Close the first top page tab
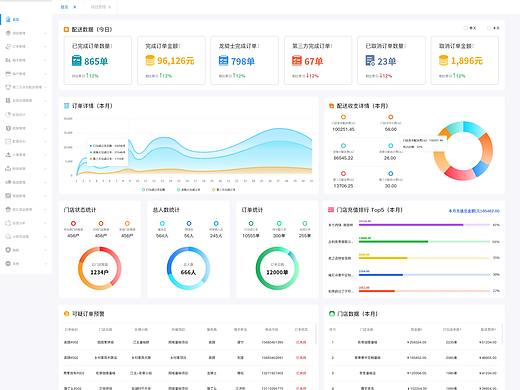Image resolution: width=520 pixels, height=390 pixels. (75, 7)
